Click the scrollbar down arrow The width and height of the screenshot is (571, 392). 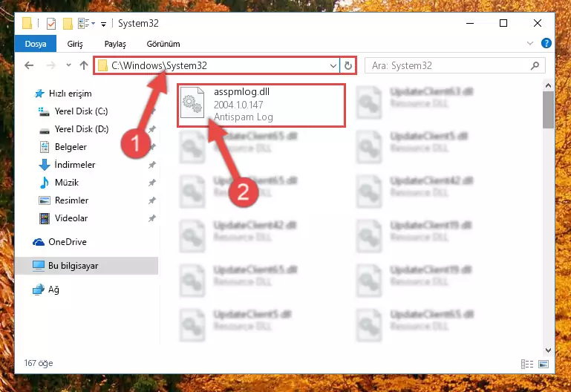point(548,350)
